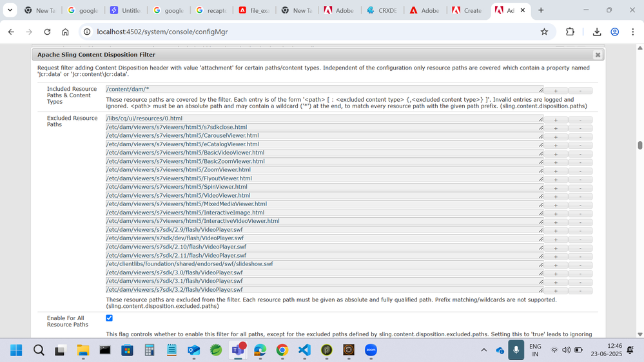The height and width of the screenshot is (362, 644).
Task: Click the page vertical scrollbar thumb
Action: pyautogui.click(x=639, y=145)
